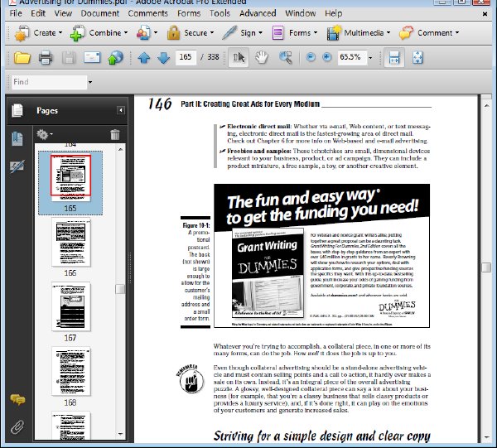497x448 pixels.
Task: Open the Secure dropdown
Action: coord(191,33)
